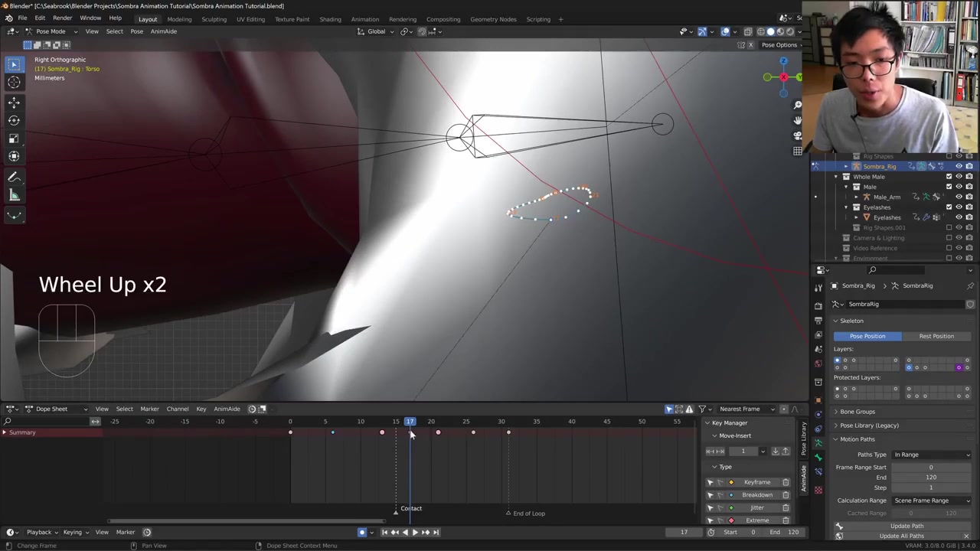
Task: Click the current frame number field
Action: point(684,533)
